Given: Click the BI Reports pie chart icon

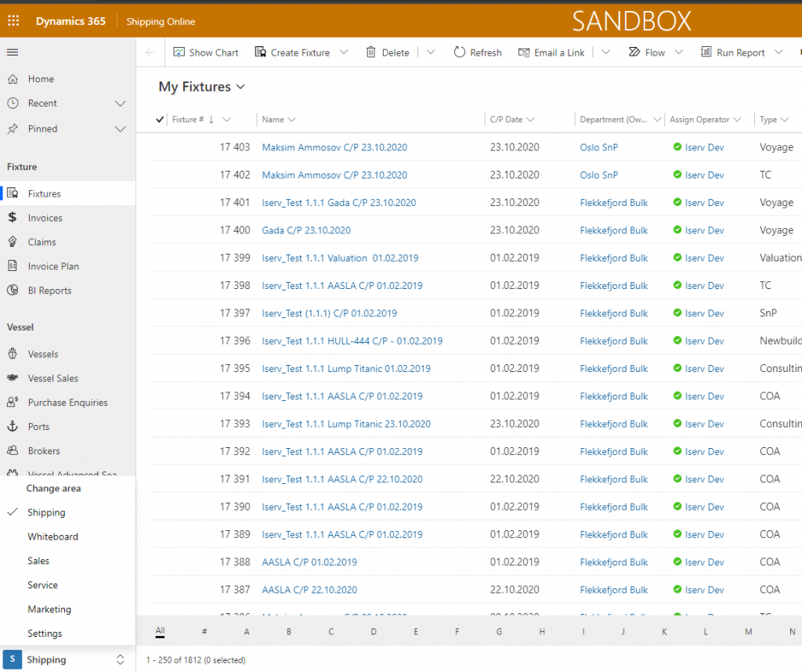Looking at the screenshot, I should (13, 291).
